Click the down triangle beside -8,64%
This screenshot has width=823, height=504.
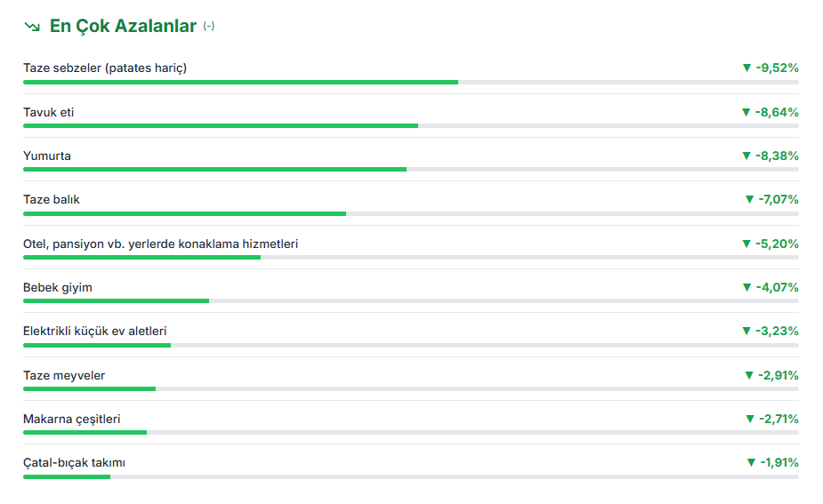pyautogui.click(x=746, y=112)
